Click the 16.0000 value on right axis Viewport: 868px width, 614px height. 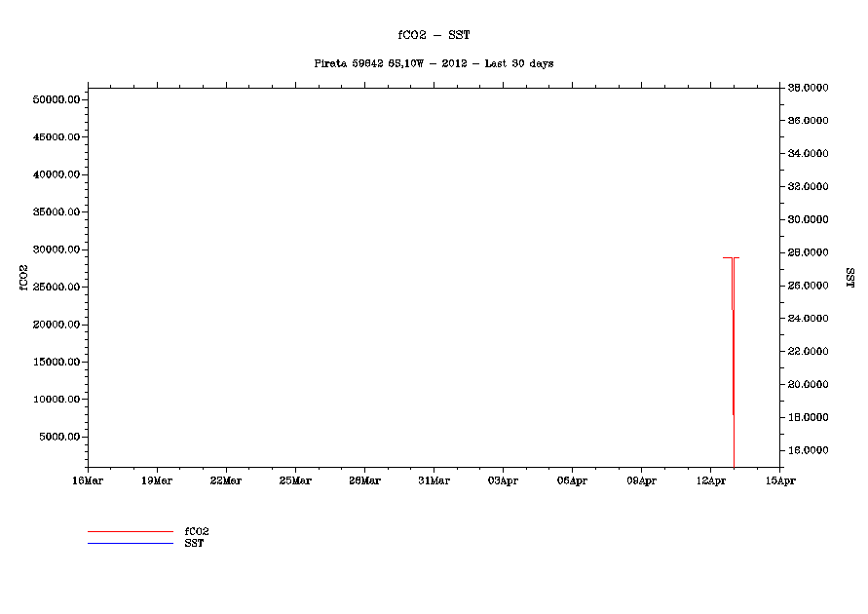pos(808,450)
